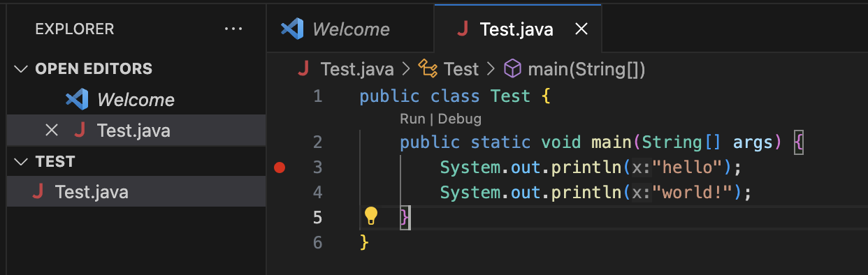Open Test.java in the TEST folder
The width and height of the screenshot is (868, 275).
click(92, 192)
